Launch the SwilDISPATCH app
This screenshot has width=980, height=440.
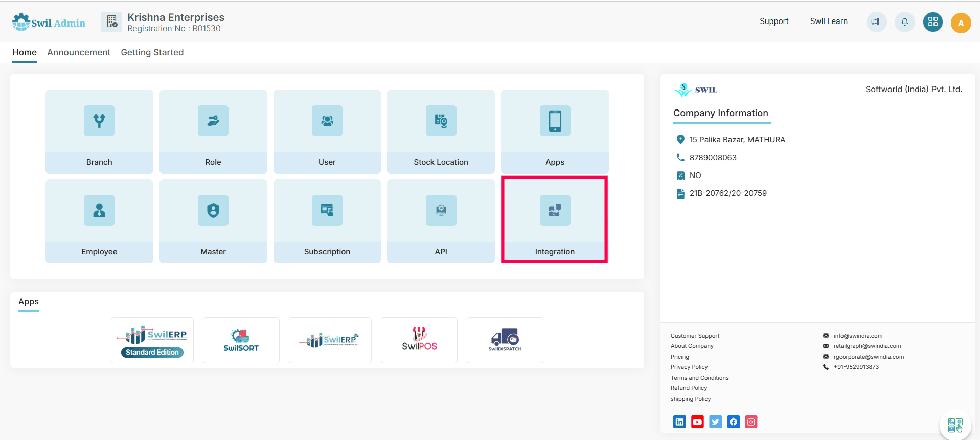point(505,340)
